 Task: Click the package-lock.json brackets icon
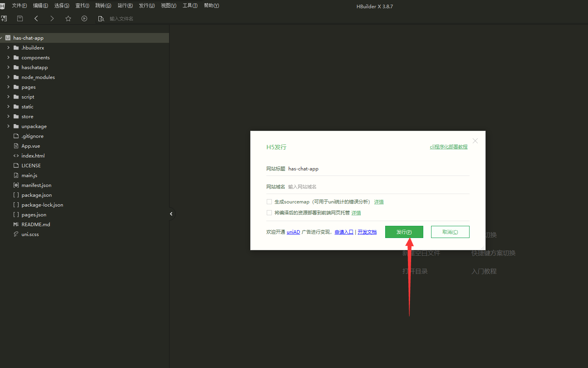pos(16,205)
